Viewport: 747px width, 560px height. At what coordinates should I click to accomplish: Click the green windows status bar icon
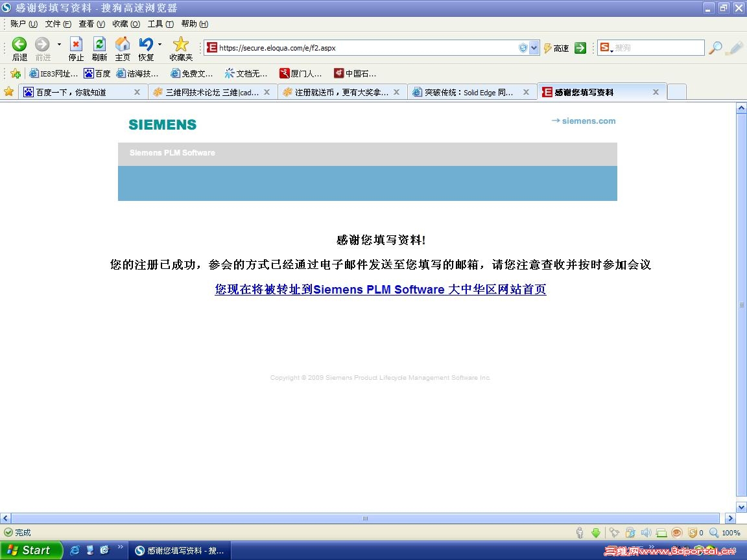(x=661, y=533)
